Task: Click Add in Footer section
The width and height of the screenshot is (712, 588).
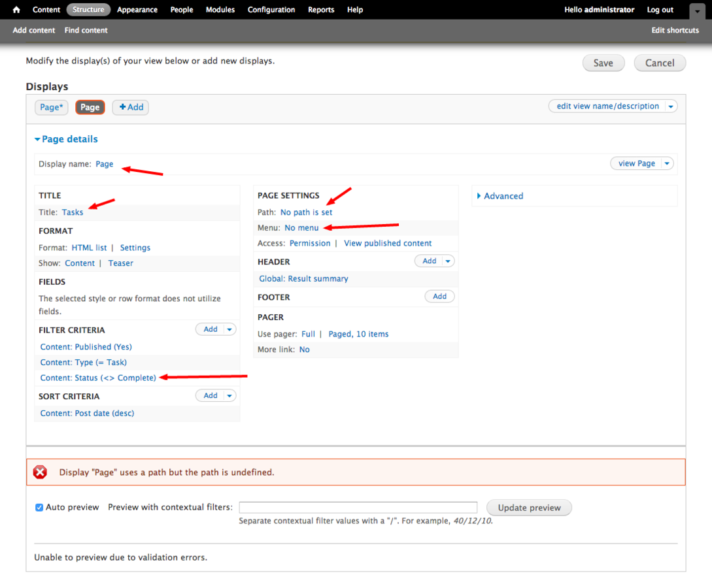Action: click(439, 296)
